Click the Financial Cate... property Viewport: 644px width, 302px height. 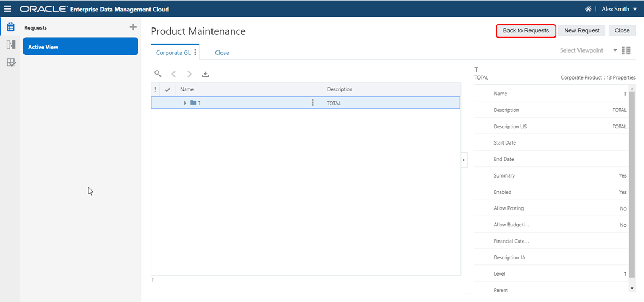[552, 241]
